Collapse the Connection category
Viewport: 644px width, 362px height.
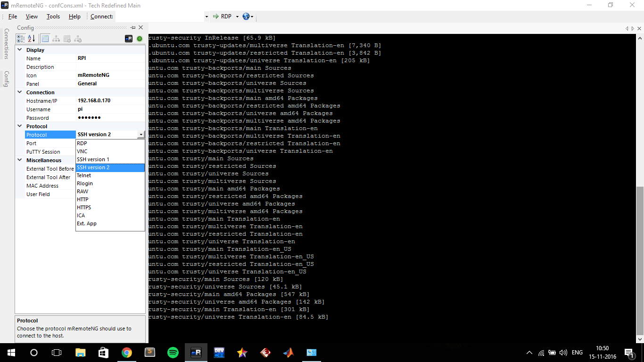(20, 92)
